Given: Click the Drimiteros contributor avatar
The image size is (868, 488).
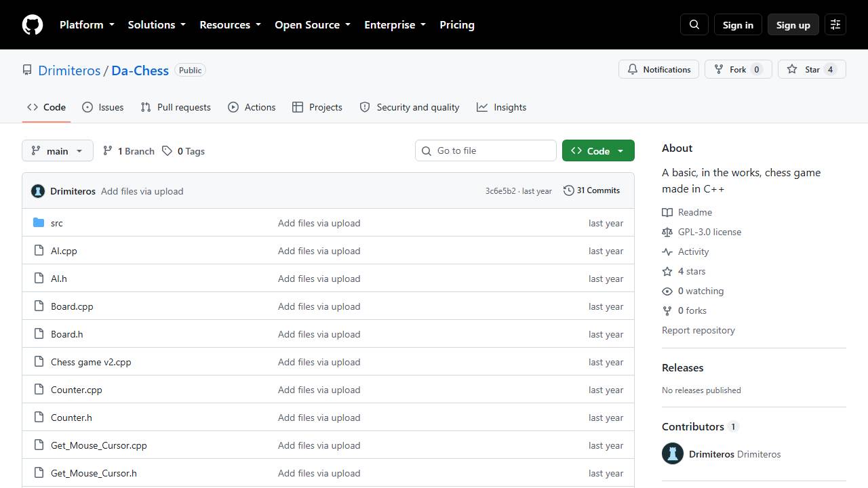Looking at the screenshot, I should [673, 454].
